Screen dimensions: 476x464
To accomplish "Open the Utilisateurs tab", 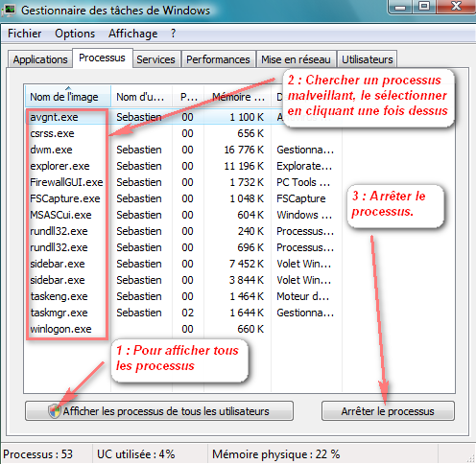I will coord(368,59).
